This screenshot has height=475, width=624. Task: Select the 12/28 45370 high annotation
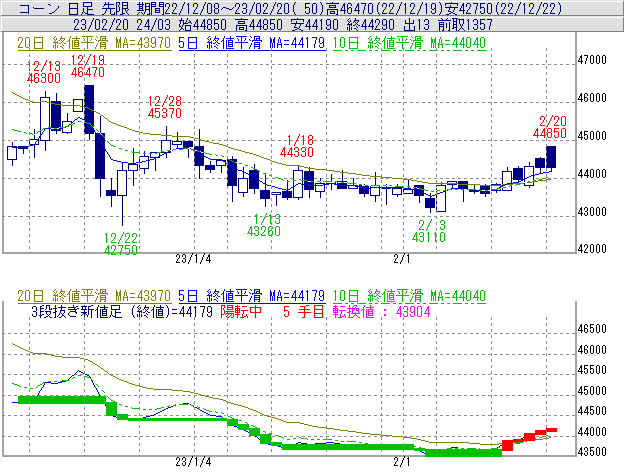(x=165, y=107)
